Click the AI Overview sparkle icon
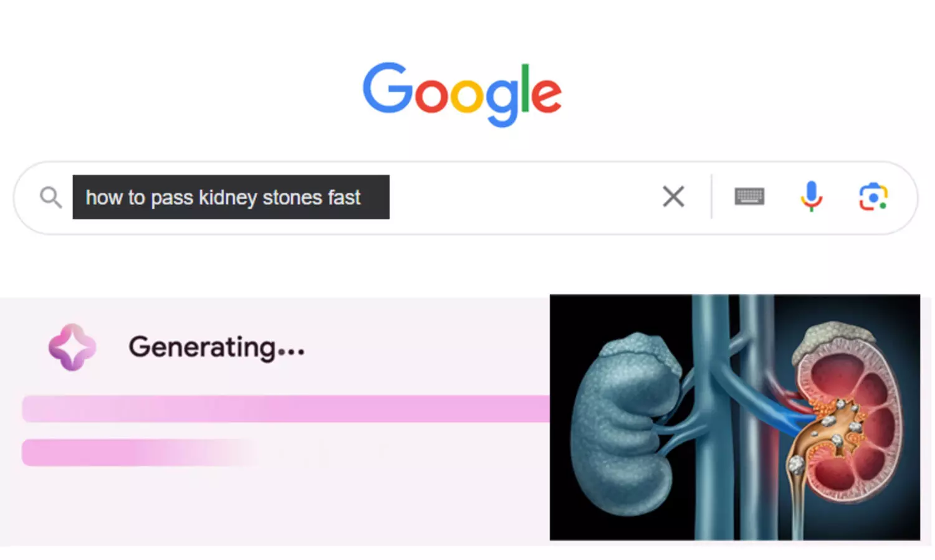935x560 pixels. tap(72, 347)
